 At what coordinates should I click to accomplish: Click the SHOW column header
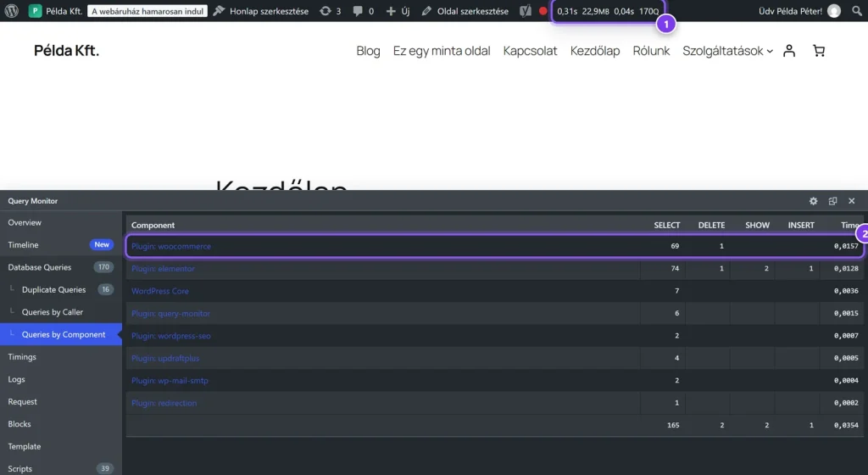click(757, 226)
